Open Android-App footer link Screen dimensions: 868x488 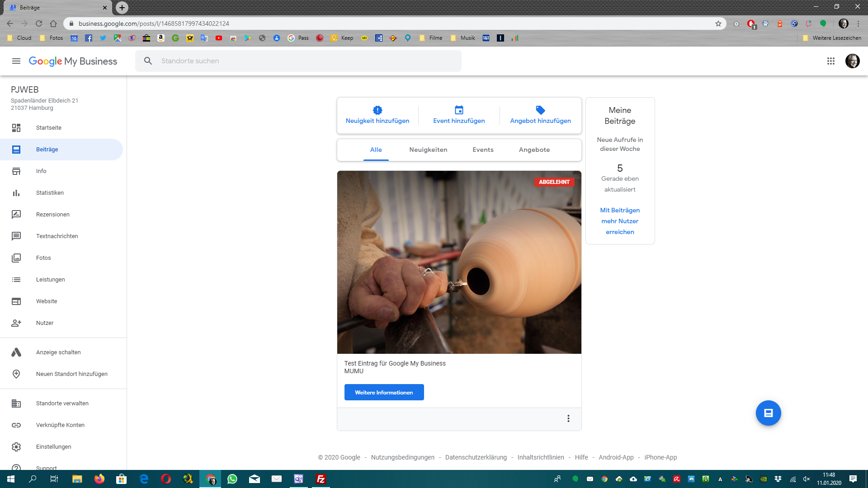tap(616, 457)
